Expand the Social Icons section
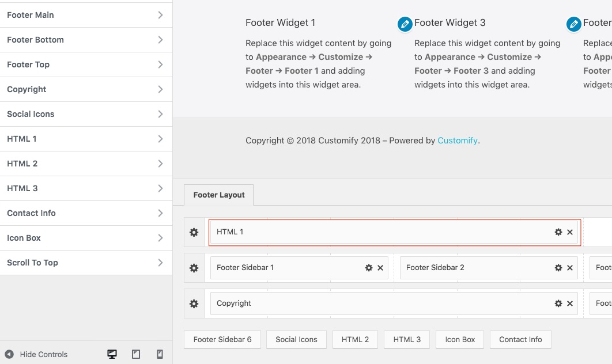The width and height of the screenshot is (612, 364). pos(86,114)
